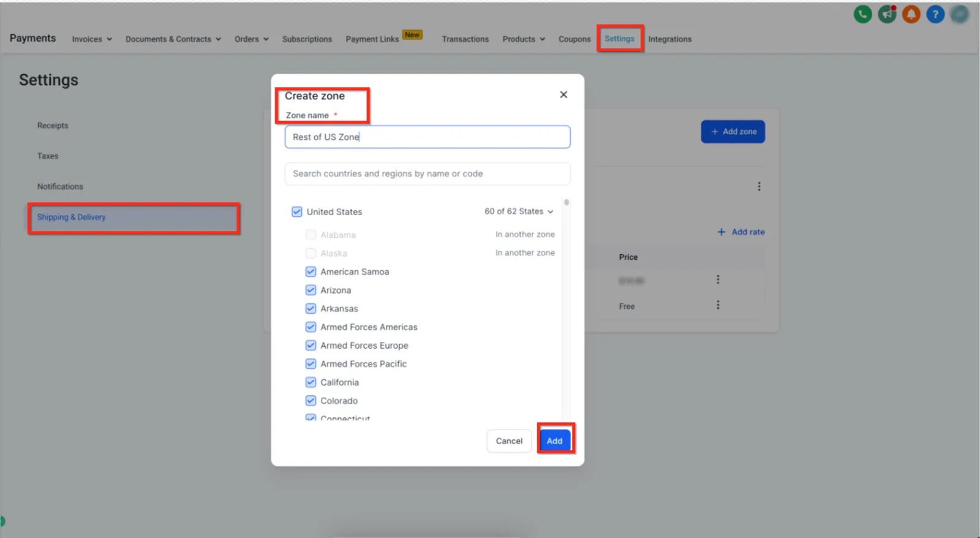980x538 pixels.
Task: Click the disabled Alabama checkbox
Action: pos(311,235)
